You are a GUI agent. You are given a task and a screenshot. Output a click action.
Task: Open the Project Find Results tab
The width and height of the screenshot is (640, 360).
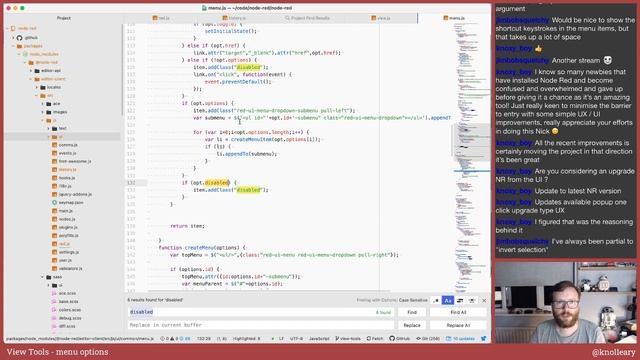(307, 18)
